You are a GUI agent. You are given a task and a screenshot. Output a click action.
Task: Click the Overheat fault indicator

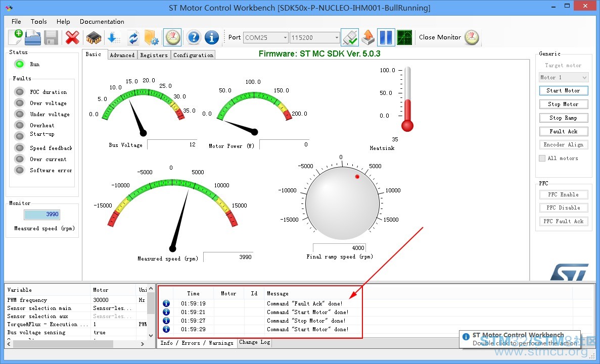tap(20, 125)
